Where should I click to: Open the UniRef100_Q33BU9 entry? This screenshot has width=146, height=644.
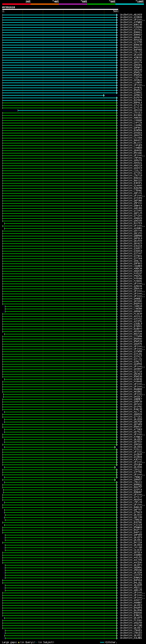coord(131,17)
